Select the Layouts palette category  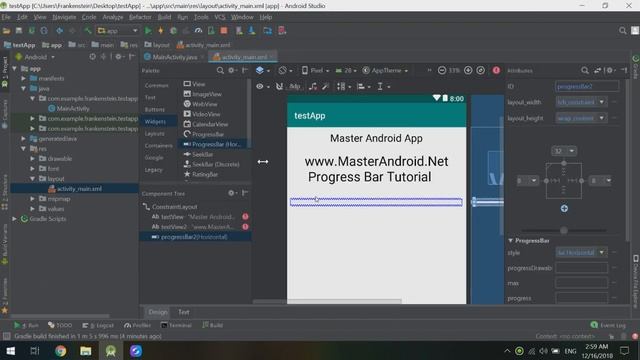pyautogui.click(x=154, y=133)
